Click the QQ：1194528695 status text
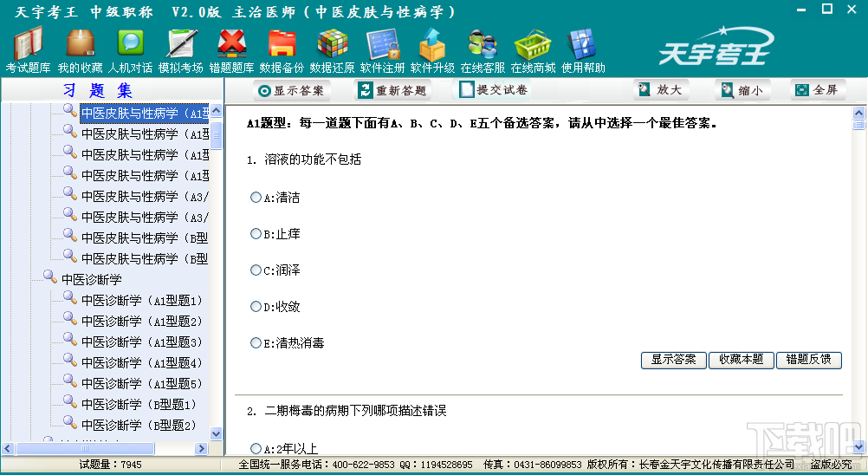The height and width of the screenshot is (475, 868). 437,465
